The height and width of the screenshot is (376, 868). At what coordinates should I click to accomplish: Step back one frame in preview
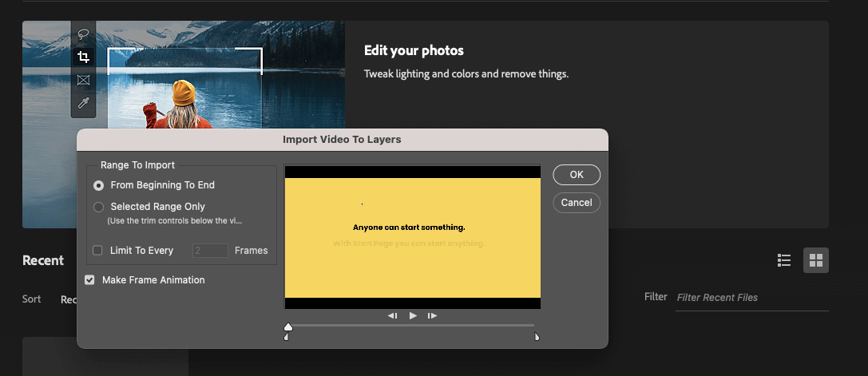coord(393,315)
